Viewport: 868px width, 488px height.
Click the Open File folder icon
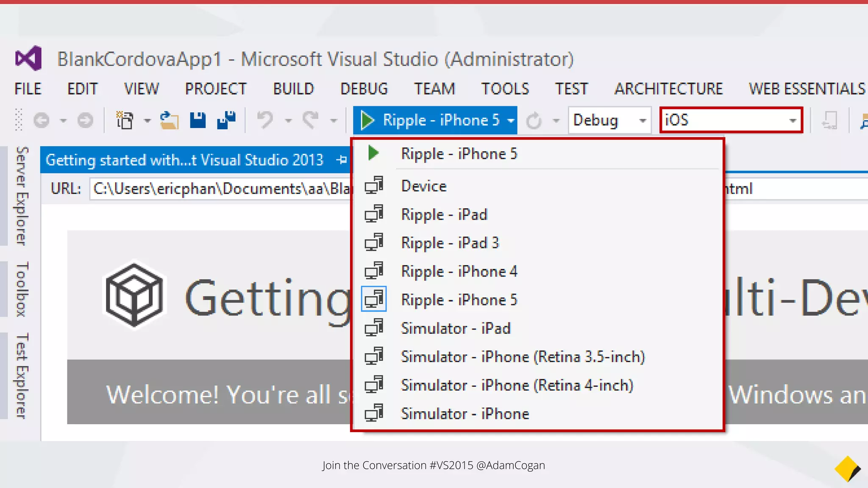tap(170, 120)
